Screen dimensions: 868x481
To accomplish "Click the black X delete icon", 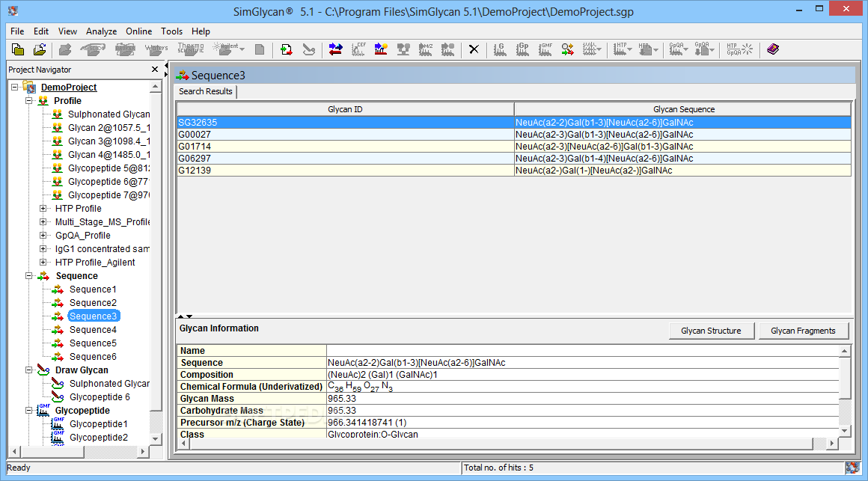I will 474,50.
